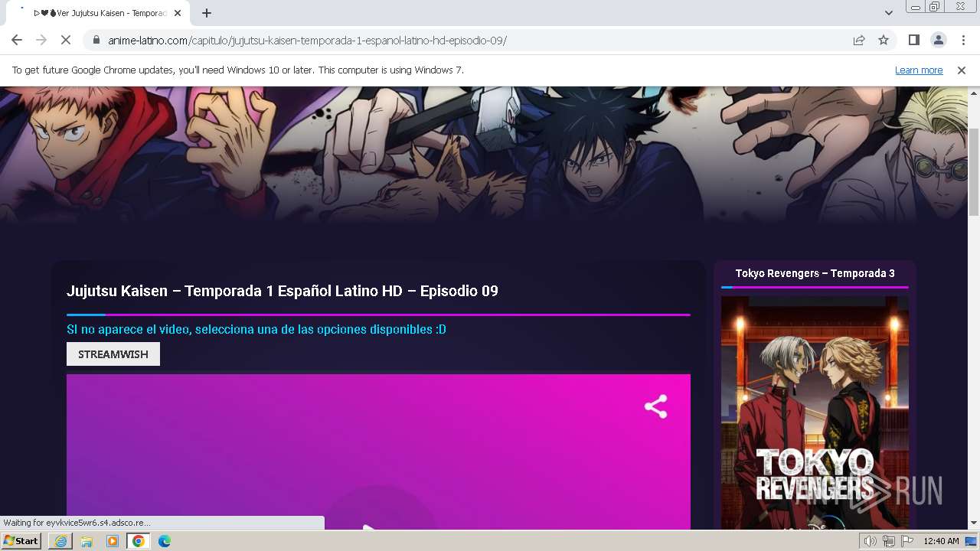Open the tab search dropdown

[888, 13]
